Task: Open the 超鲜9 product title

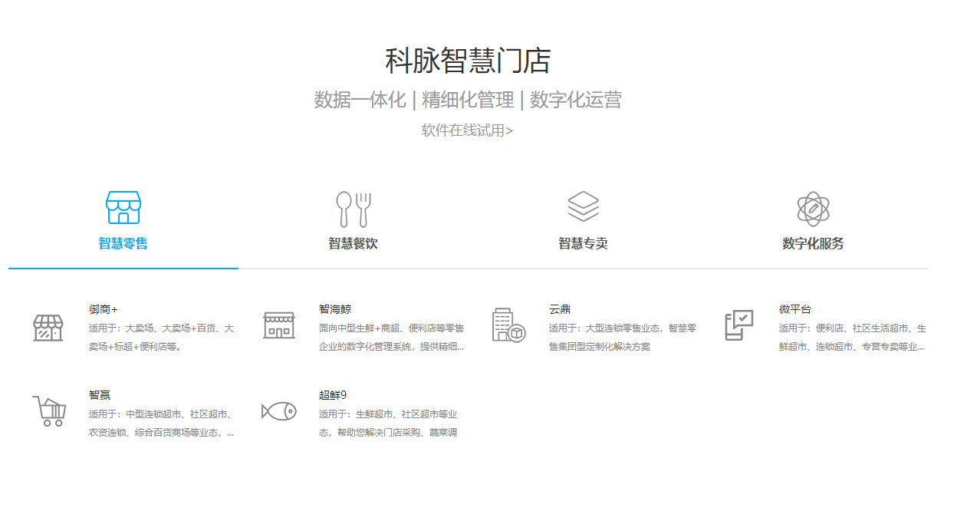Action: [x=333, y=395]
